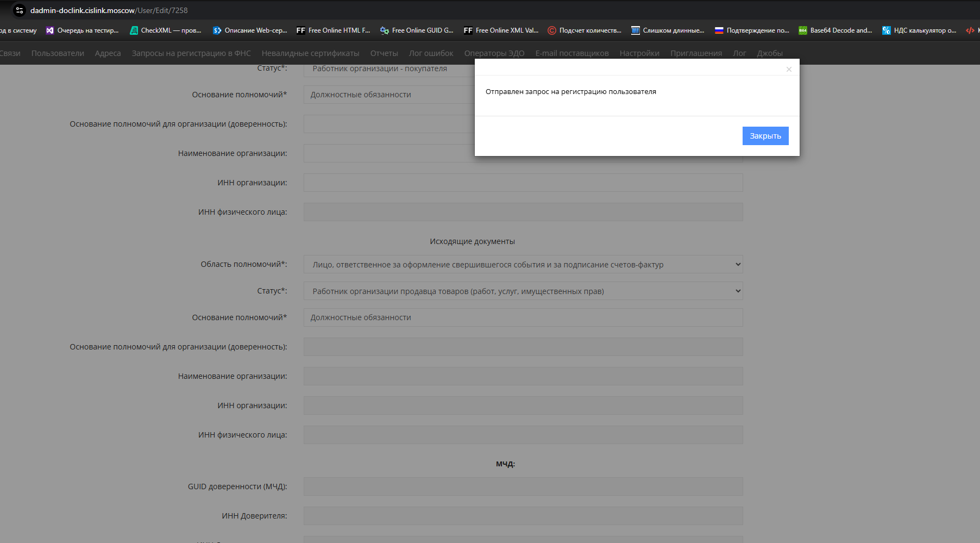Screen dimensions: 980x543
Task: Click the upper ИНН организации field
Action: click(523, 183)
